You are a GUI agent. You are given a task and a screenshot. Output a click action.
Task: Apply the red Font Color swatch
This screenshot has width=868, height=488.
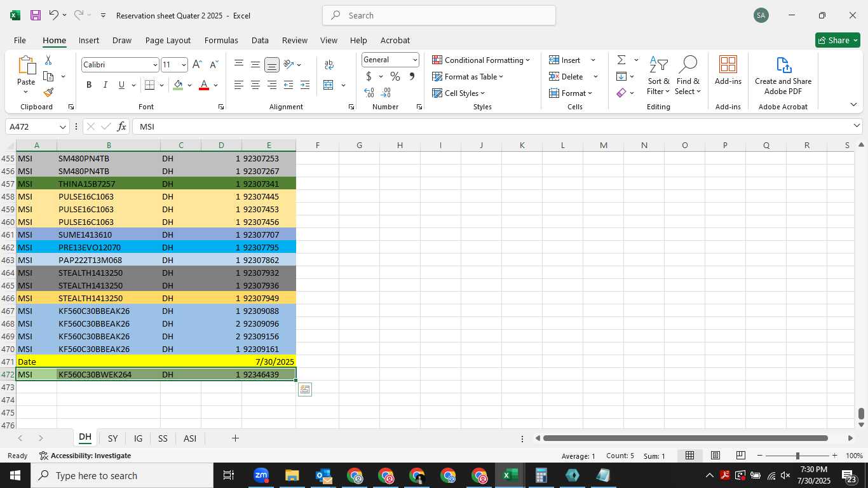pyautogui.click(x=204, y=85)
